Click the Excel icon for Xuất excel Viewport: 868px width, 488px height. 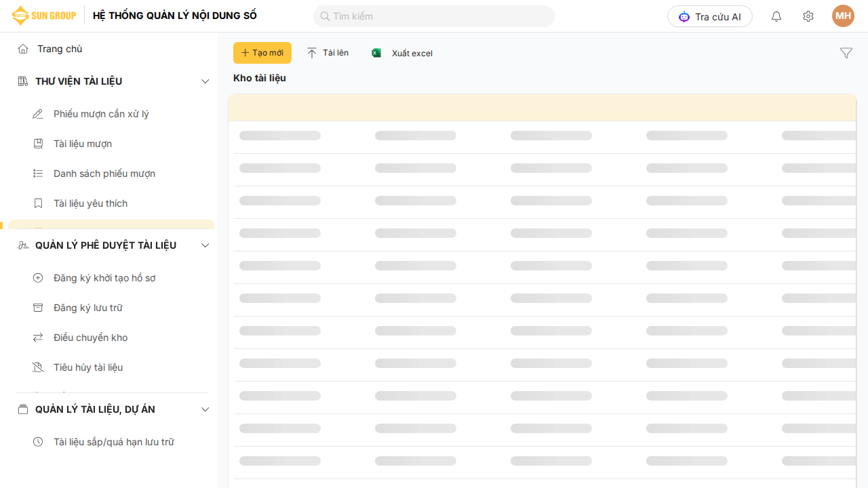tap(376, 53)
